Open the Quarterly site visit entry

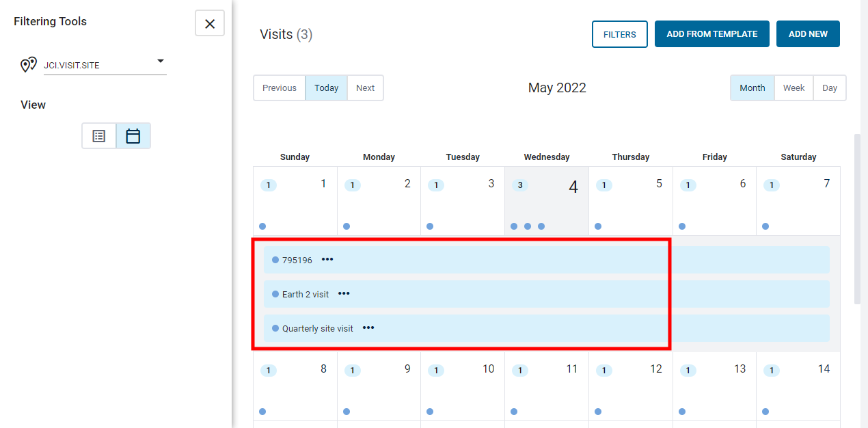point(547,328)
